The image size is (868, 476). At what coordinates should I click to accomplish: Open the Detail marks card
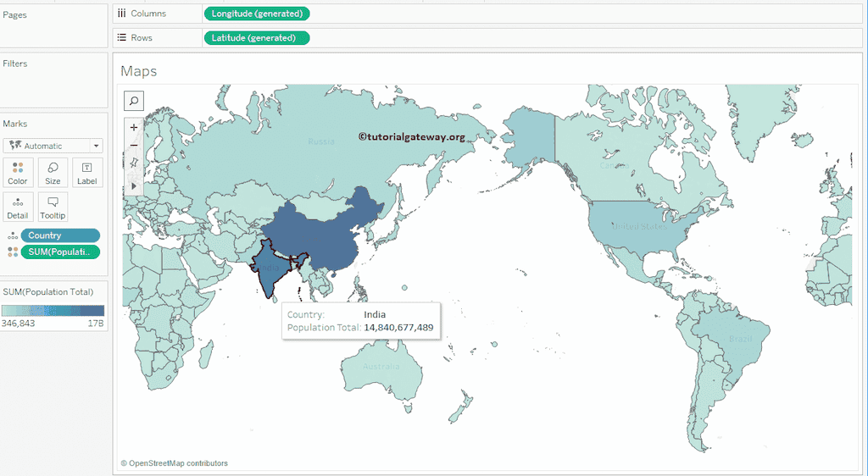coord(18,208)
